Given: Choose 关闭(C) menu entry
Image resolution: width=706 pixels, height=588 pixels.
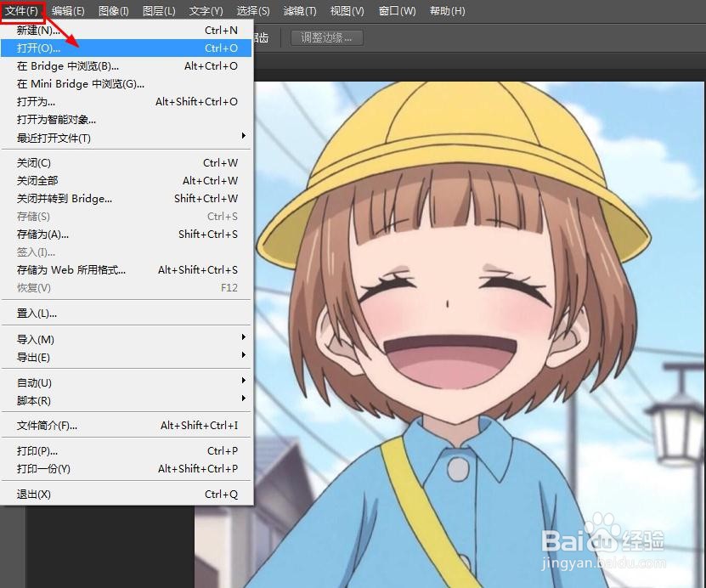Looking at the screenshot, I should (x=126, y=162).
